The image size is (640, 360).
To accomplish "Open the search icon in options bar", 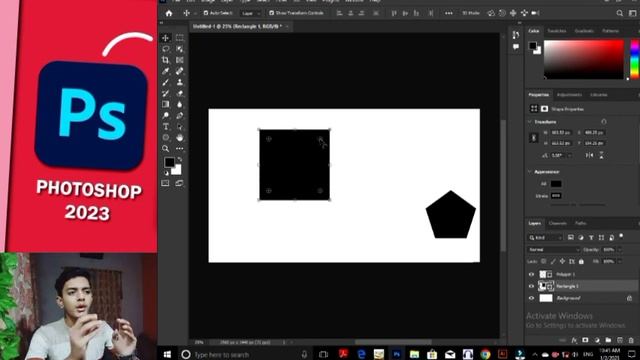I will pyautogui.click(x=620, y=13).
